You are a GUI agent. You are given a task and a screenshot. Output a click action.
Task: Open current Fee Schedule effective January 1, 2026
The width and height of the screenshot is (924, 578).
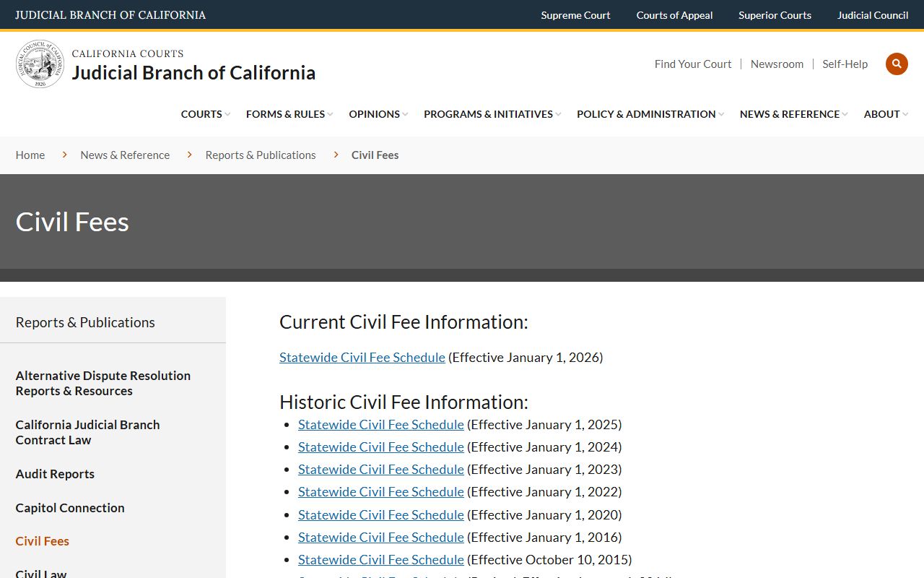[x=362, y=357]
